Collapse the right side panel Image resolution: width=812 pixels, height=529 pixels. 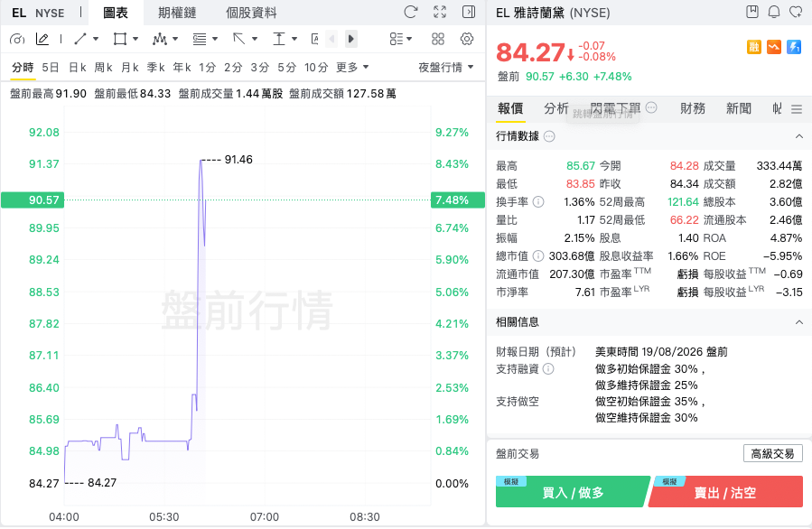point(469,12)
